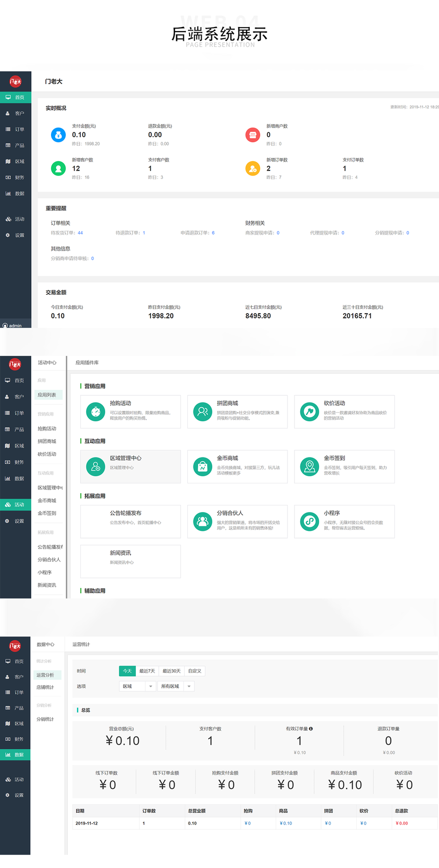Expand the 区域 options dropdown
439x868 pixels.
151,686
